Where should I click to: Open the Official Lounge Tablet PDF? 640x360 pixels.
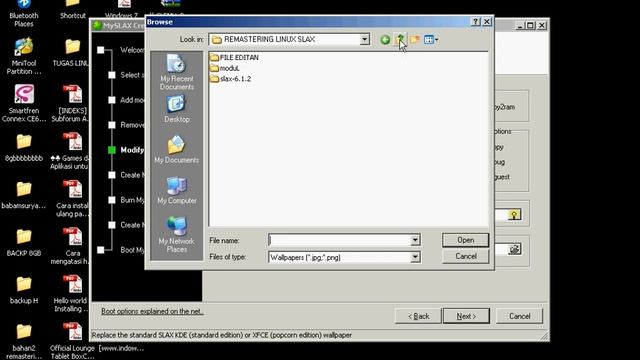73,341
